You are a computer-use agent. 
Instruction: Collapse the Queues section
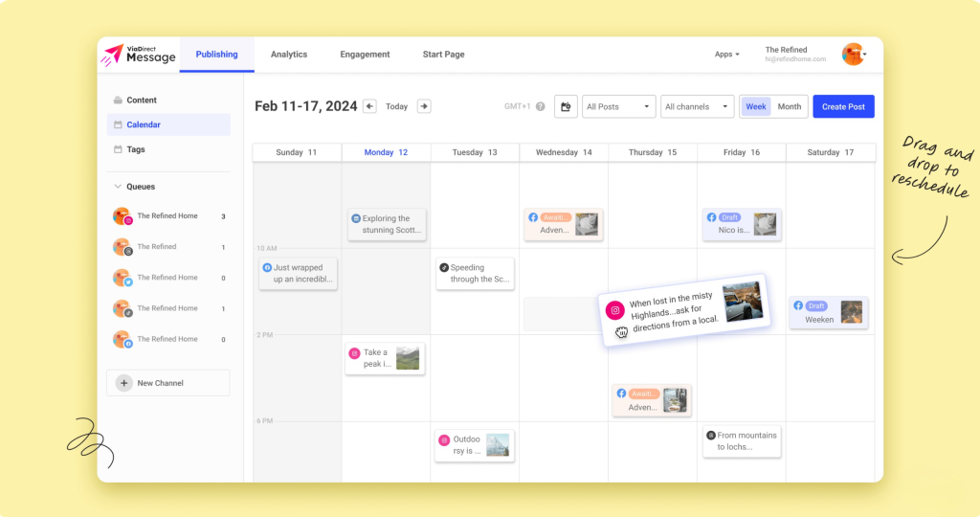pyautogui.click(x=118, y=187)
